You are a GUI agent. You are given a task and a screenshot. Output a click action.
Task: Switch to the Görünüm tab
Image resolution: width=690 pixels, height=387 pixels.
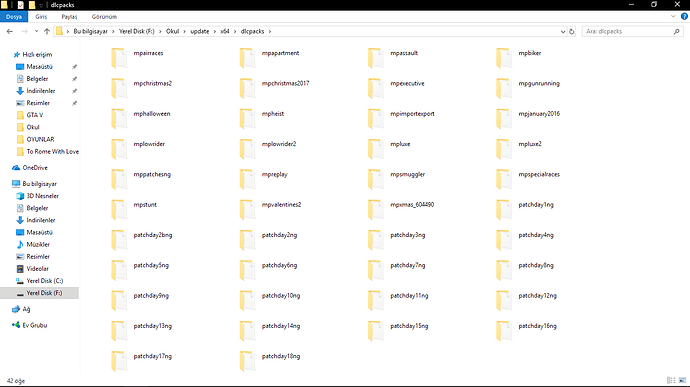104,16
